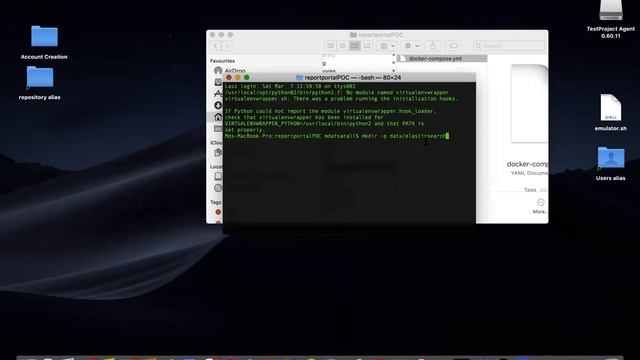The image size is (640, 360).
Task: Open iCloud Drive item in Finder sidebar
Action: (218, 153)
